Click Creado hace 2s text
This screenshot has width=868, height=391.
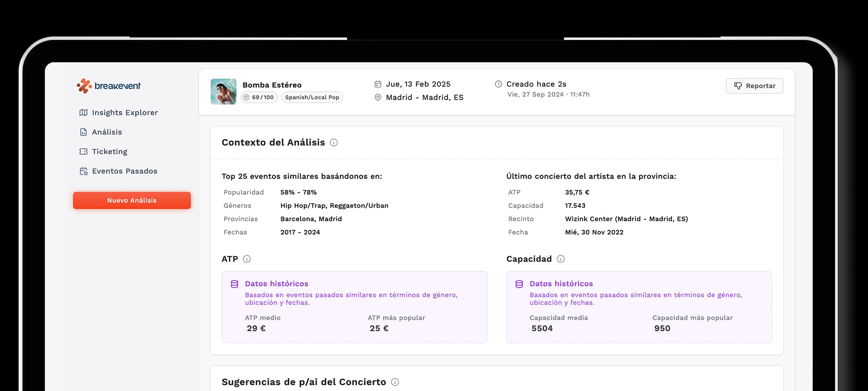(536, 84)
